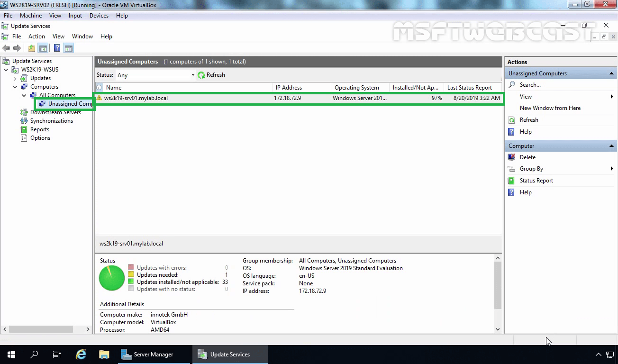Open the Devices menu of VirtualBox

pyautogui.click(x=99, y=16)
